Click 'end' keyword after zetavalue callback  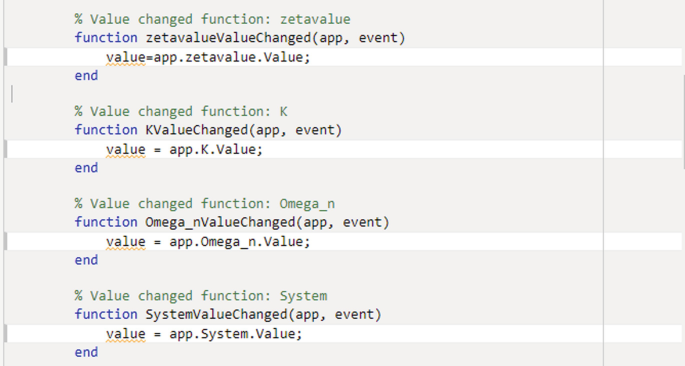point(86,76)
